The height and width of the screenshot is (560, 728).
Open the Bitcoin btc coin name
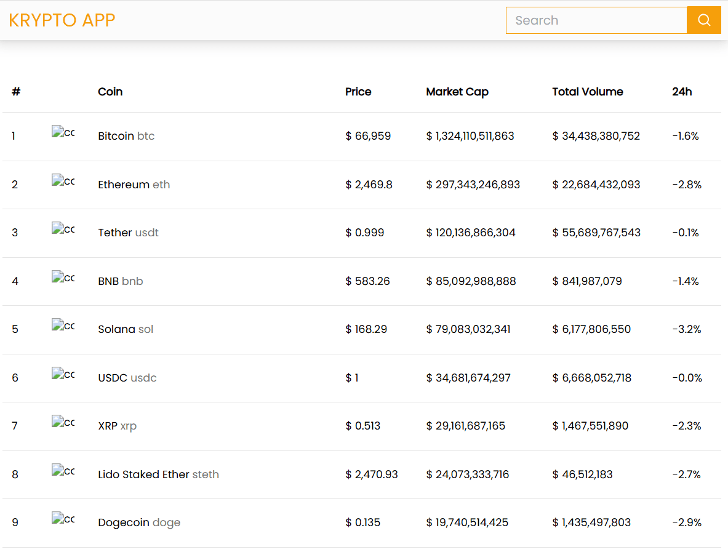tap(126, 136)
